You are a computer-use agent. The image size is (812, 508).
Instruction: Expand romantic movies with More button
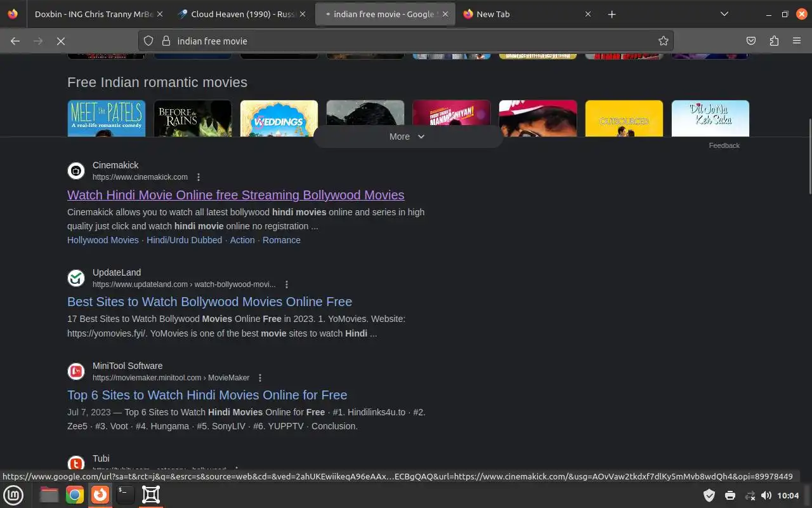point(408,137)
